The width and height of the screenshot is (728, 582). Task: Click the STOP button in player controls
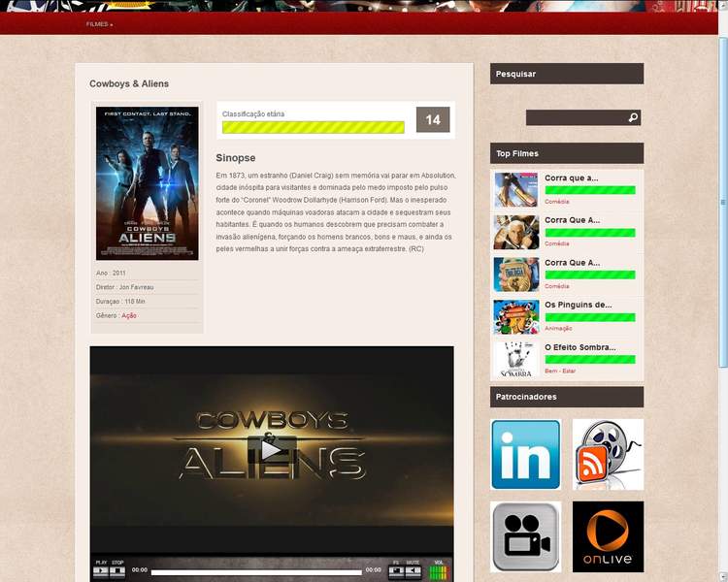coord(117,571)
